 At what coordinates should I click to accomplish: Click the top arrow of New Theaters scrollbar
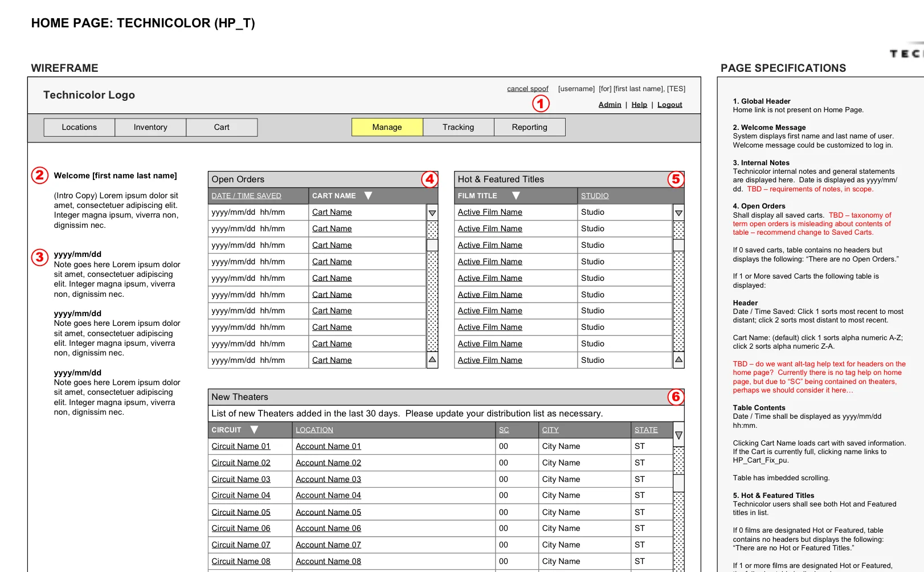678,435
